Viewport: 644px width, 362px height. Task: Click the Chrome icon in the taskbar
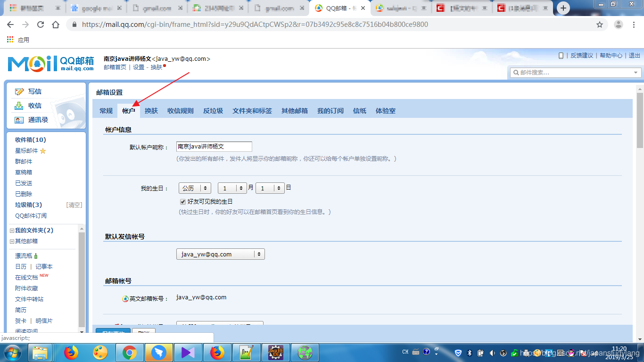130,353
